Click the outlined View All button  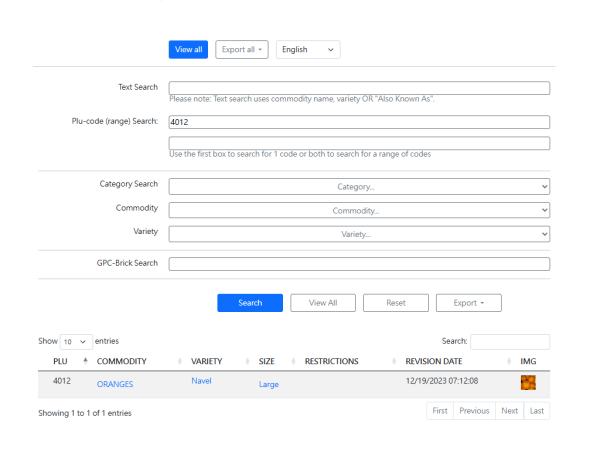pos(323,303)
